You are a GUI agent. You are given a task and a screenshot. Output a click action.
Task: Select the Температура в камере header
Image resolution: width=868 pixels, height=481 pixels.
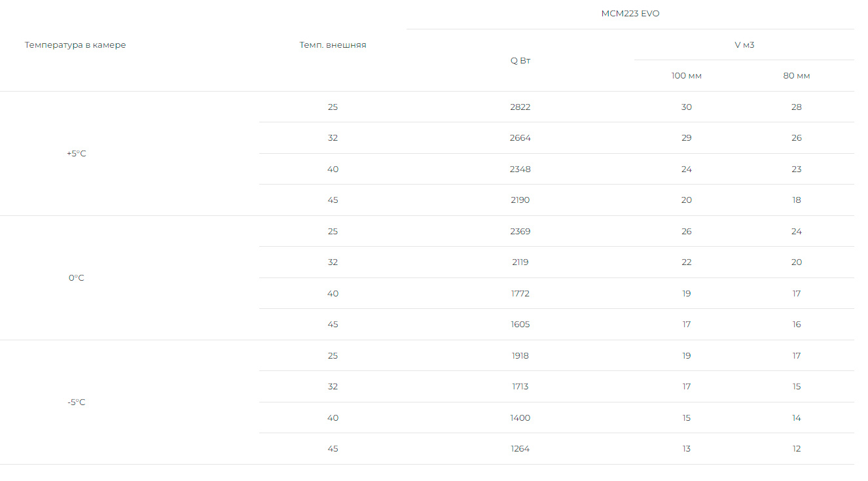point(75,45)
